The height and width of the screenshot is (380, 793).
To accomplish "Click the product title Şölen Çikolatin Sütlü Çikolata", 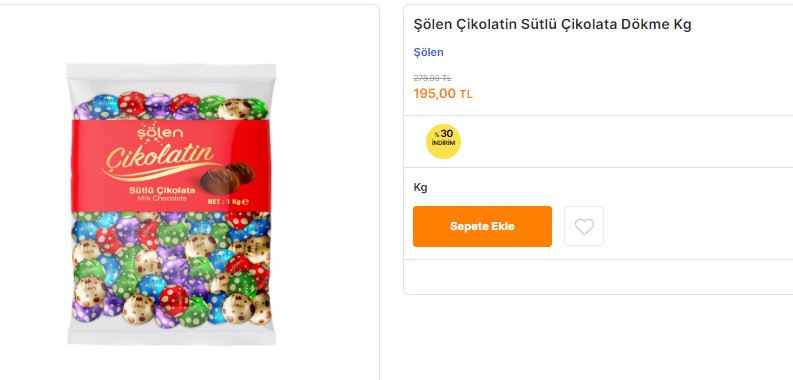I will [x=552, y=24].
